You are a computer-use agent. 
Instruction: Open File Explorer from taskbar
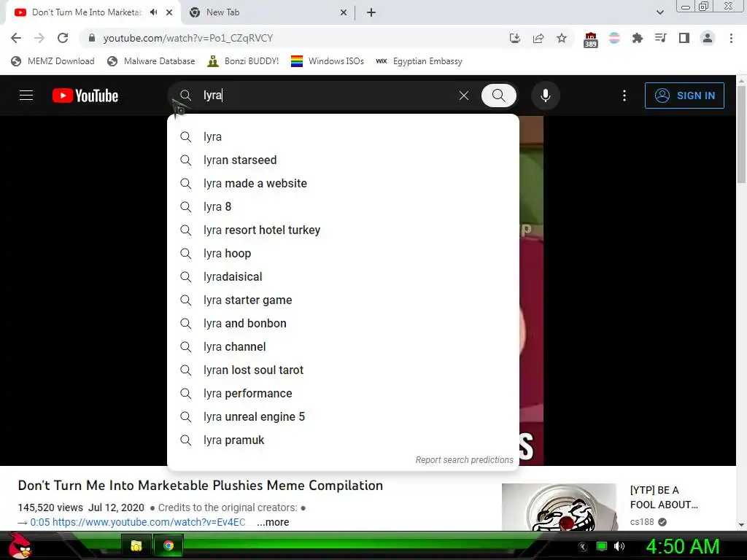136,545
